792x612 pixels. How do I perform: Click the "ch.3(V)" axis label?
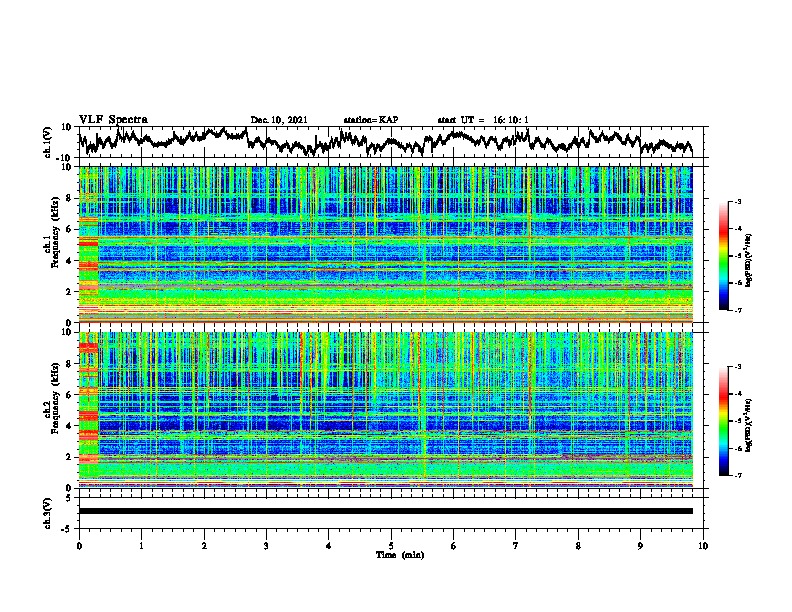pos(48,513)
